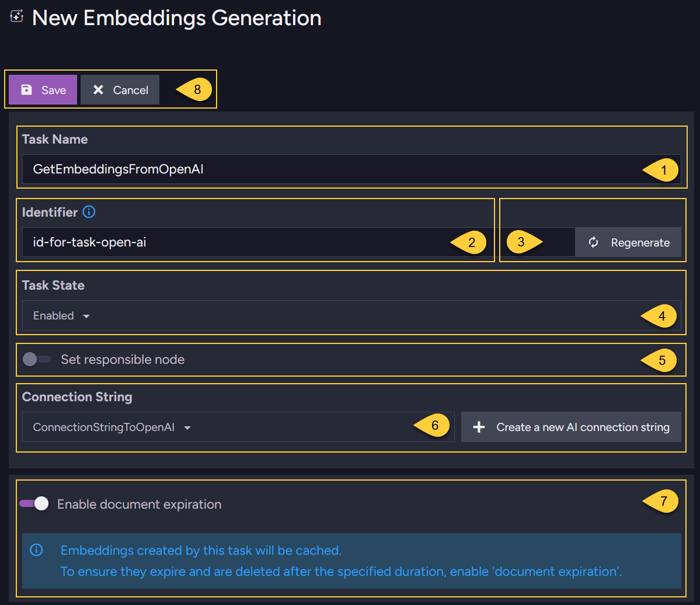This screenshot has height=605, width=700.
Task: Toggle Set responsible node switch
Action: click(x=37, y=359)
